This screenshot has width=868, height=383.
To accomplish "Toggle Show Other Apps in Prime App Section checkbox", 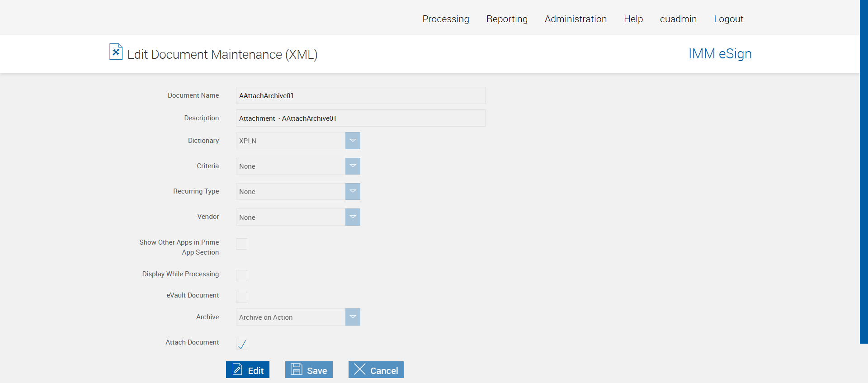I will 242,244.
